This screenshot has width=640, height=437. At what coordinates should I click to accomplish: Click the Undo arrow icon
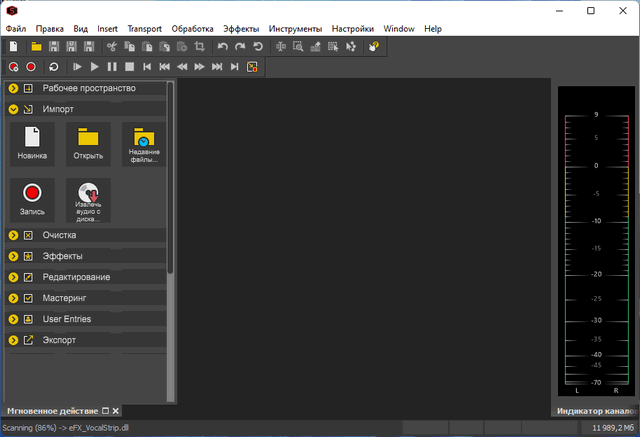click(222, 47)
